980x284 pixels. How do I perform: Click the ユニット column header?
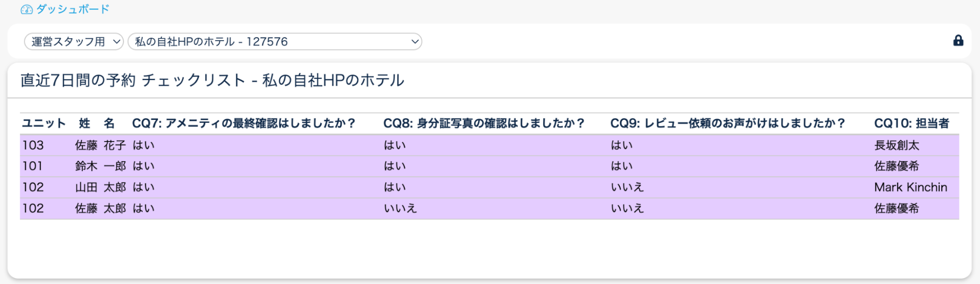coord(44,123)
